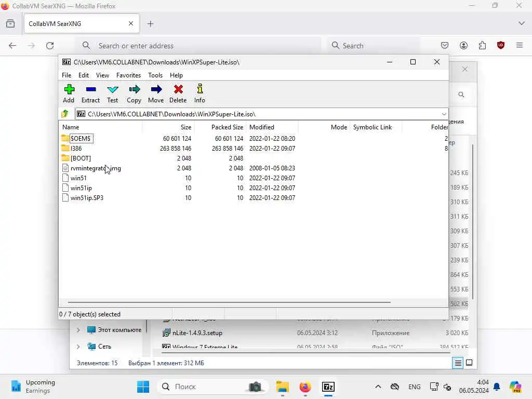
Task: Open the uBlock Origin extension icon
Action: (x=501, y=45)
